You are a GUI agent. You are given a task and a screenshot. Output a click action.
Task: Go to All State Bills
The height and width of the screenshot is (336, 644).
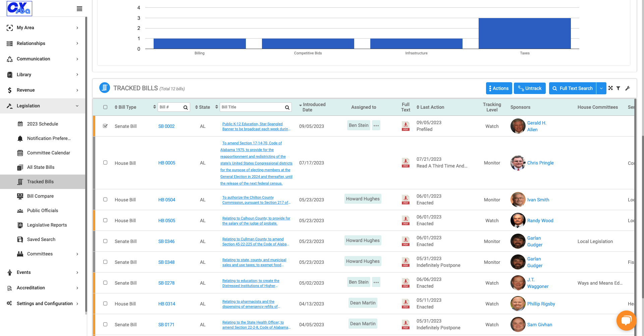click(x=41, y=167)
